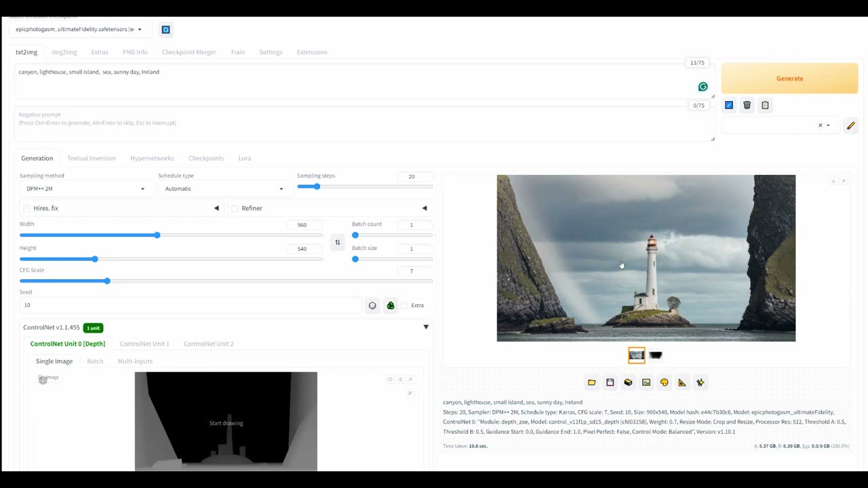Switch to Textual Inversion tab
Viewport: 868px width, 488px height.
92,158
